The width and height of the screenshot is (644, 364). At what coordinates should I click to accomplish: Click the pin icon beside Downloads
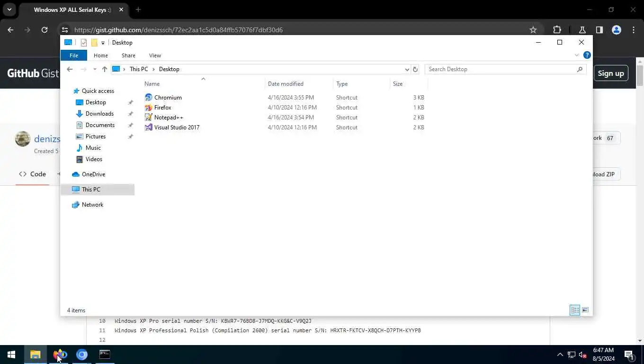[x=130, y=114]
